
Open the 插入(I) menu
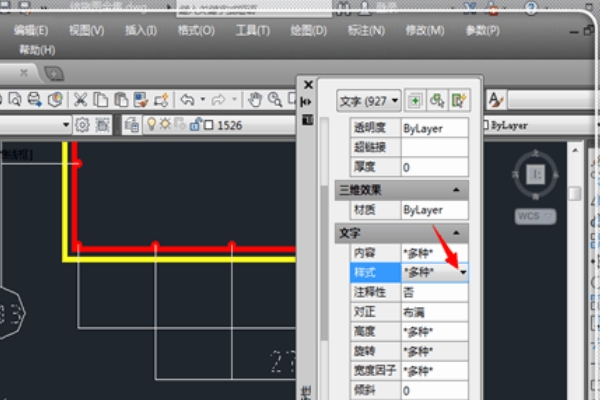[141, 31]
